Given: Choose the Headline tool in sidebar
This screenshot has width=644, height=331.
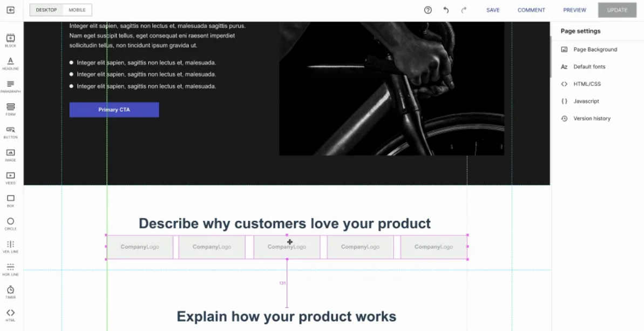Looking at the screenshot, I should 11,63.
